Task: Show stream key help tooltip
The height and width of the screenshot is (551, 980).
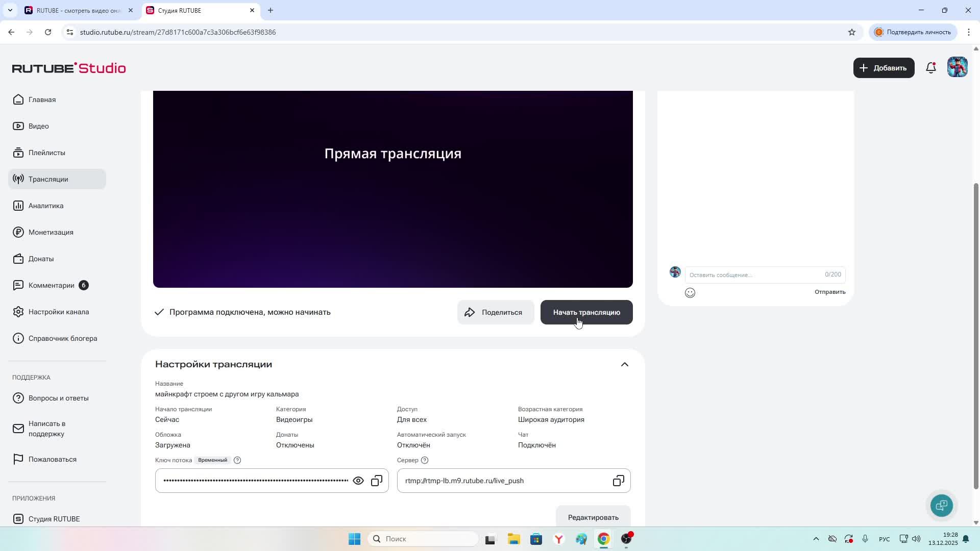Action: pyautogui.click(x=237, y=460)
